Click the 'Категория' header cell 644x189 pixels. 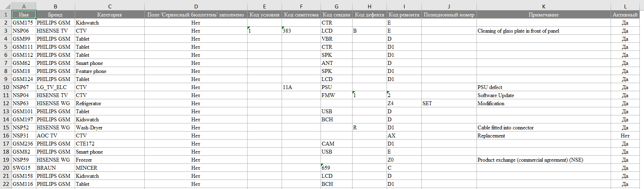(x=110, y=14)
